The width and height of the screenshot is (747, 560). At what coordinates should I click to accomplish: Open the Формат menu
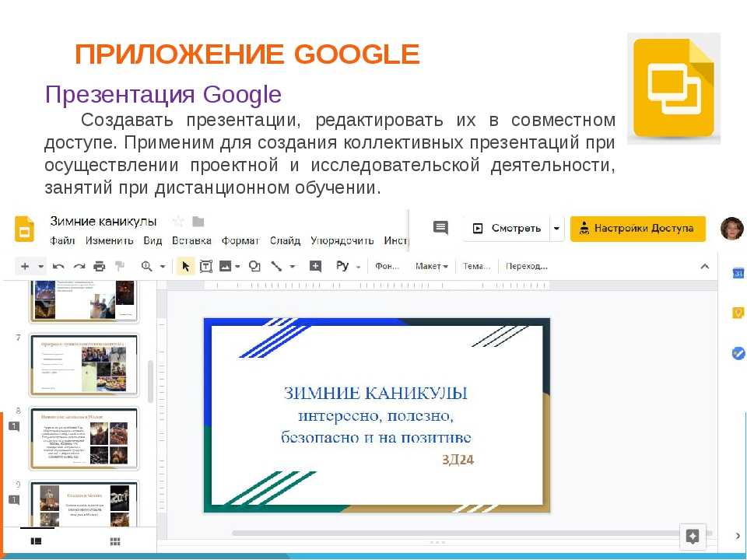click(240, 241)
